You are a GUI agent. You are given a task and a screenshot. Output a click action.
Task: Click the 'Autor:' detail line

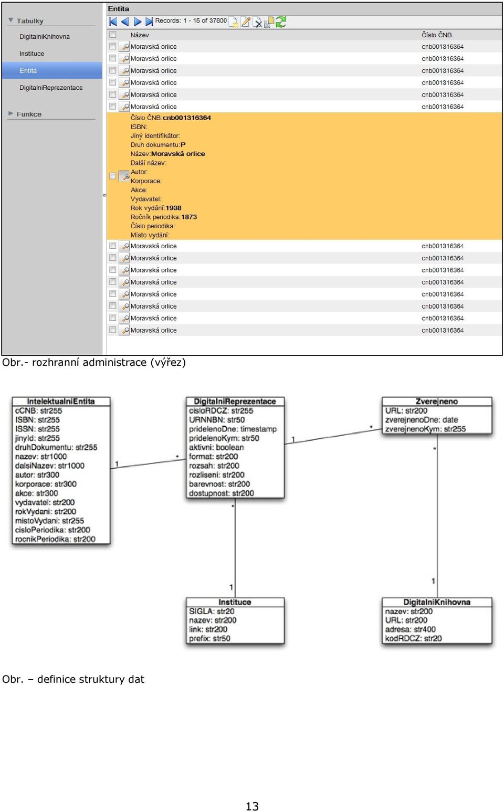click(139, 172)
